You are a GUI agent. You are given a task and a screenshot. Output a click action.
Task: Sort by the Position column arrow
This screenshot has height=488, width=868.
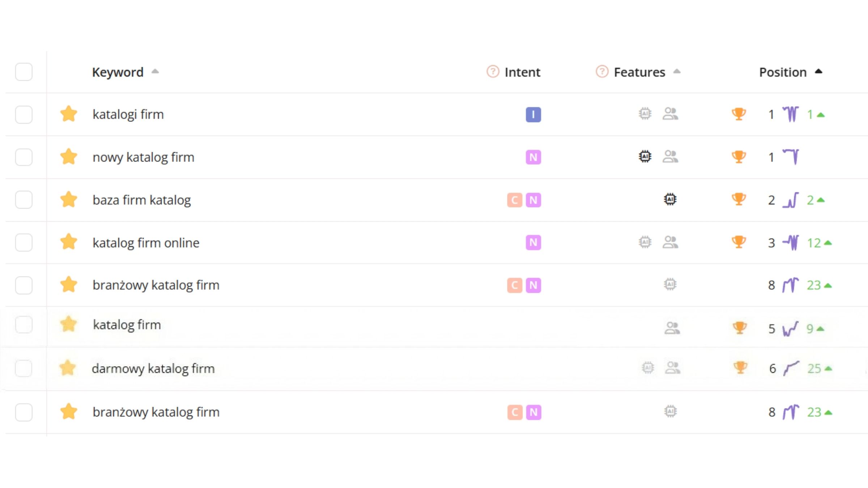point(818,71)
